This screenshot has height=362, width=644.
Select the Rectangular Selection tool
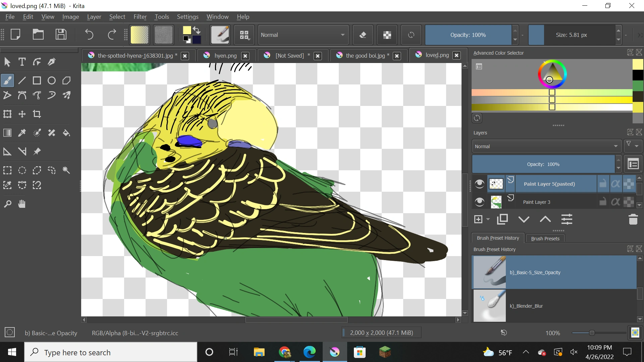7,170
